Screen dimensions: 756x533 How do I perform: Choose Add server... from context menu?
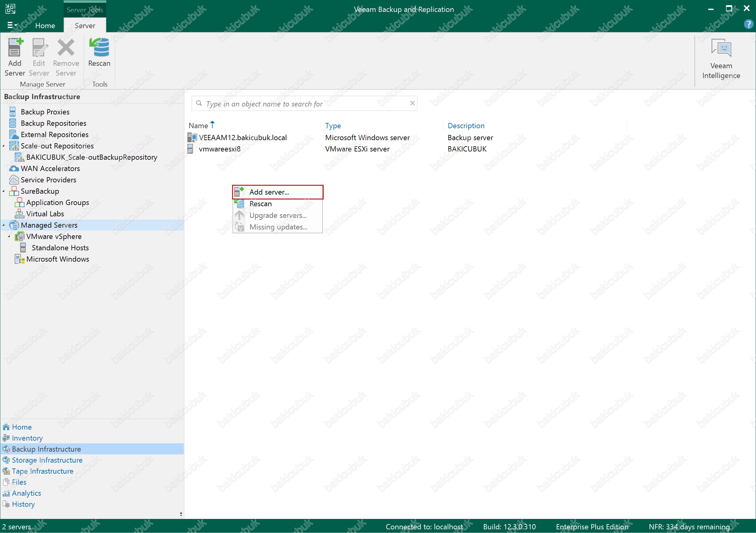(278, 192)
